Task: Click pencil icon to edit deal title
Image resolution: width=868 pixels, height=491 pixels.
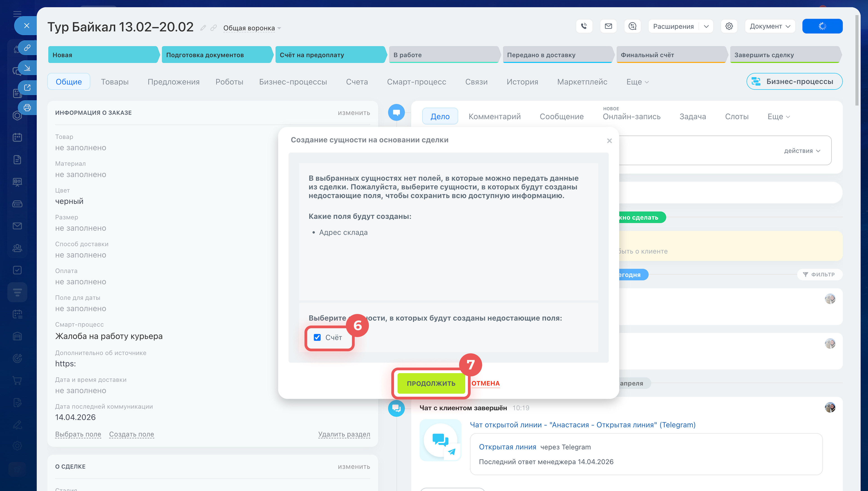Action: click(x=203, y=28)
